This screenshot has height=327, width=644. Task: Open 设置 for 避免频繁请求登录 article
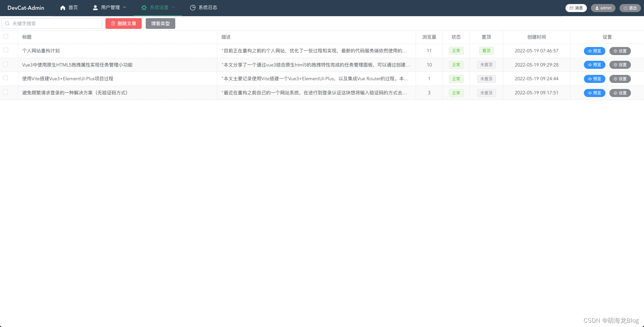pyautogui.click(x=620, y=93)
